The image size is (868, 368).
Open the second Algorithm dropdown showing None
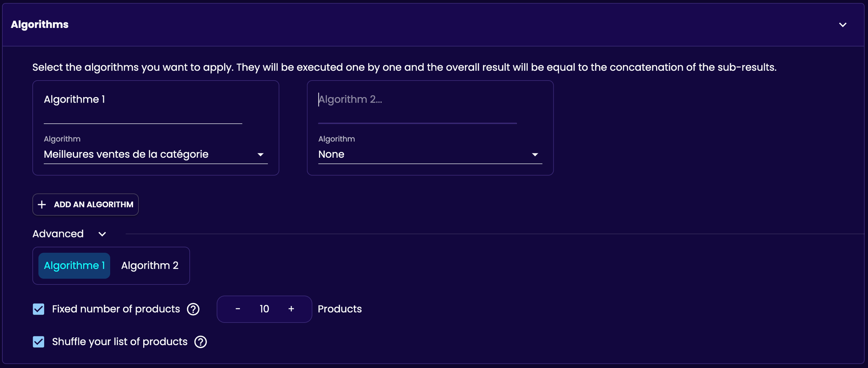(430, 154)
